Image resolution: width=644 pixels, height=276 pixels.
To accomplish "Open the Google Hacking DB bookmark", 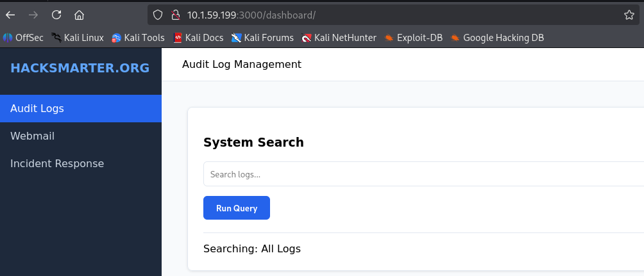I will (x=497, y=38).
